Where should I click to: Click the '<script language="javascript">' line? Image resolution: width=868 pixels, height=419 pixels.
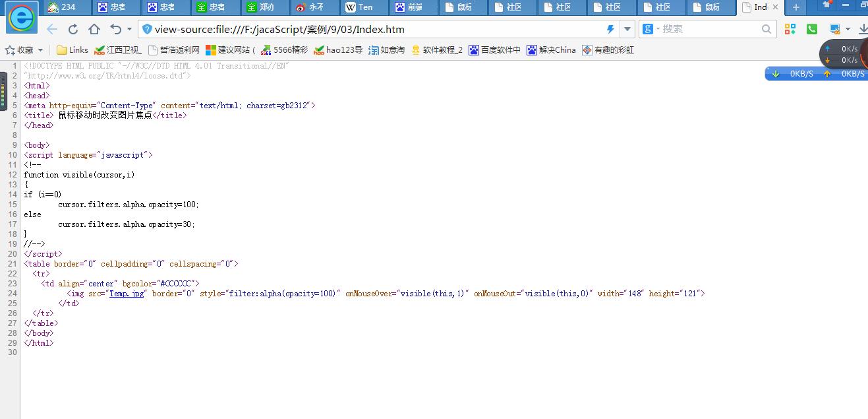pos(88,155)
